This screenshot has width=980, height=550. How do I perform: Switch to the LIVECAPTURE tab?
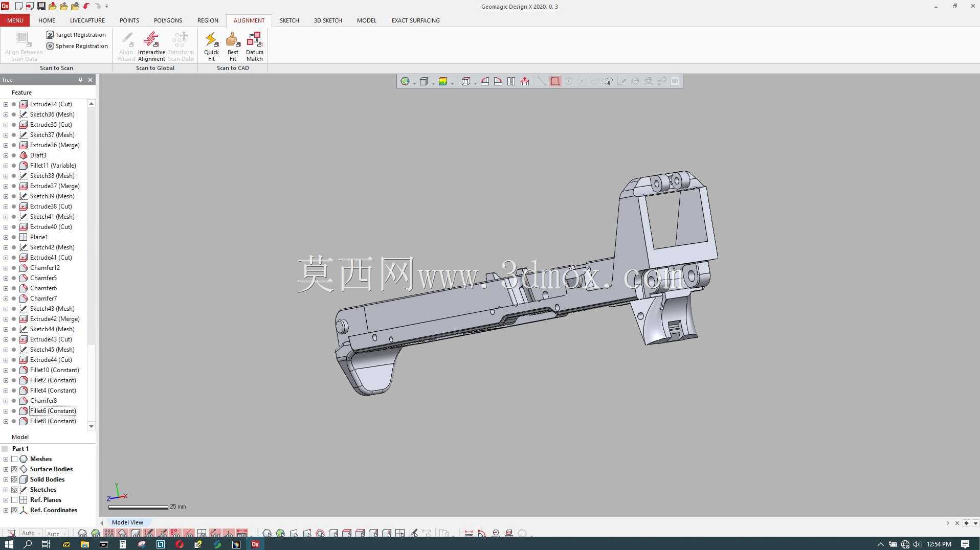point(87,20)
